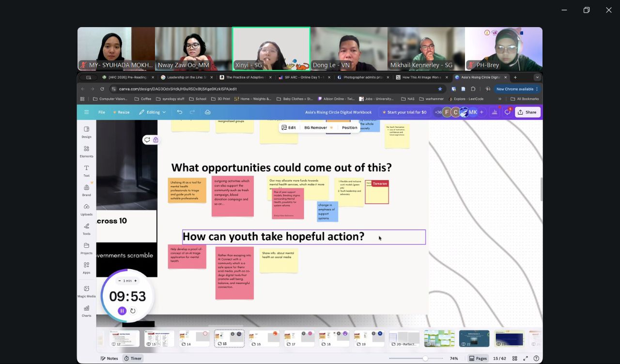Pause the running timer
620x364 pixels.
tap(122, 311)
